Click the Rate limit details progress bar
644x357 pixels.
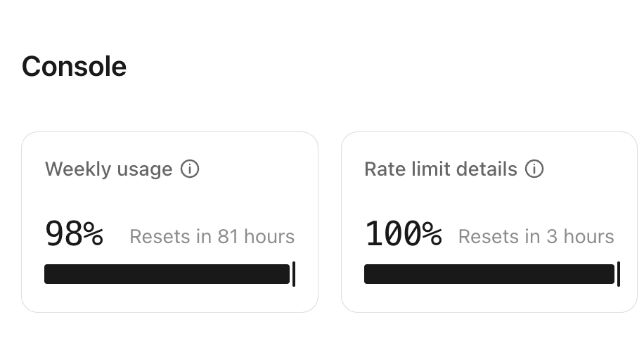coord(489,274)
